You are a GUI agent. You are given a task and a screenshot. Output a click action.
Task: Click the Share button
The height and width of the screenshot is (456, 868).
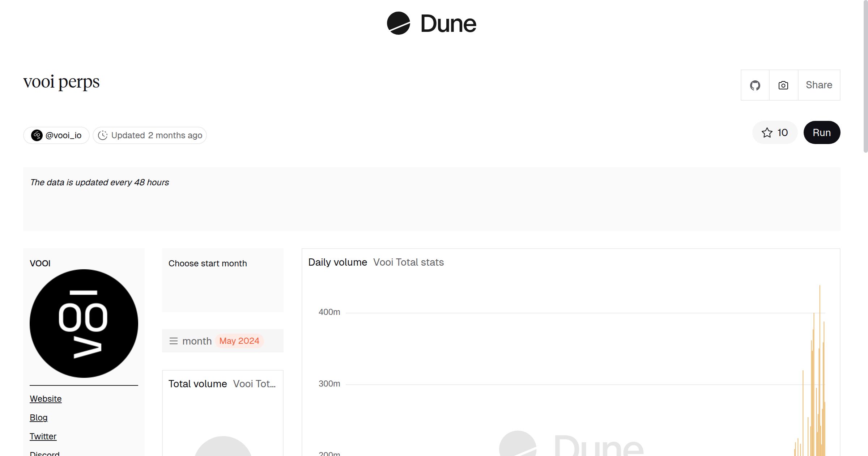[819, 85]
